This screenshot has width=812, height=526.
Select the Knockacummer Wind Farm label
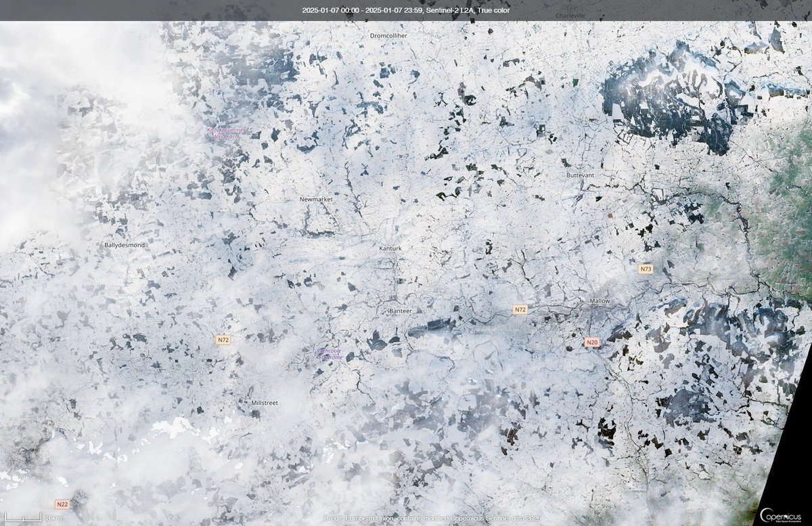point(227,133)
